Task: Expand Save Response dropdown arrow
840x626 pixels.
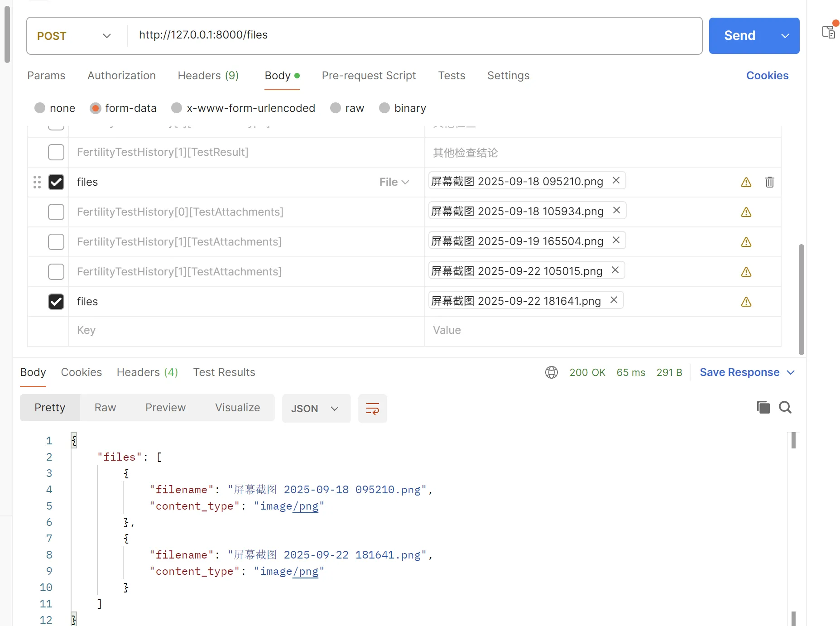Action: 791,372
